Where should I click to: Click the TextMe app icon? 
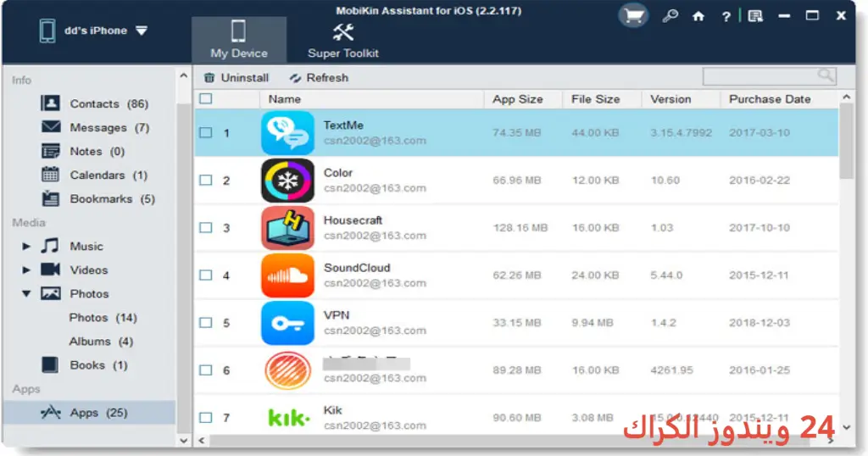[287, 133]
